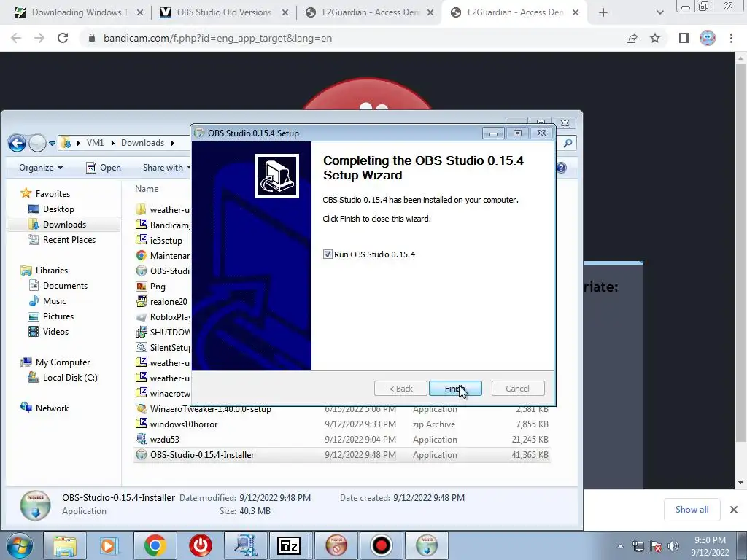Go forward in Chrome browser
This screenshot has height=560, width=747.
coord(39,38)
